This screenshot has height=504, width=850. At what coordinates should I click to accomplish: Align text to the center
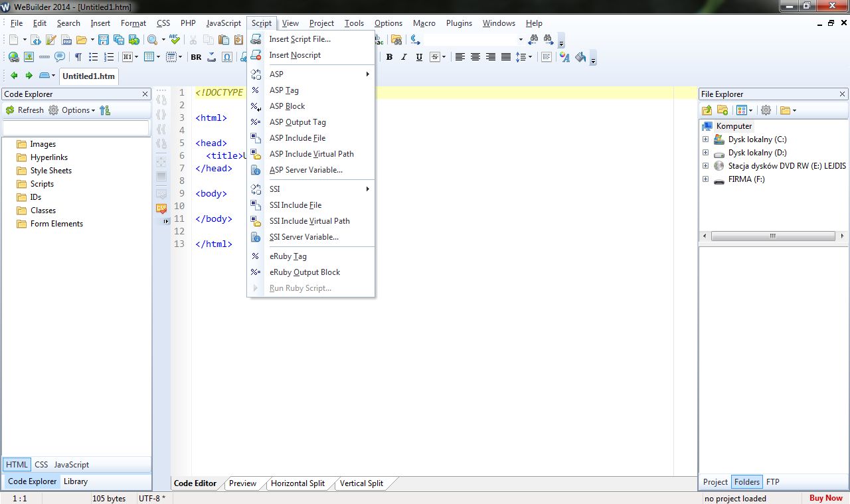click(x=475, y=57)
